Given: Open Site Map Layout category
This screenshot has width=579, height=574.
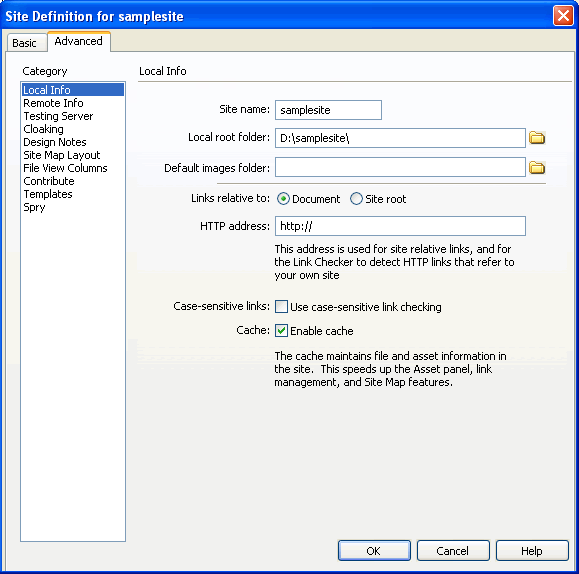Looking at the screenshot, I should tap(62, 155).
